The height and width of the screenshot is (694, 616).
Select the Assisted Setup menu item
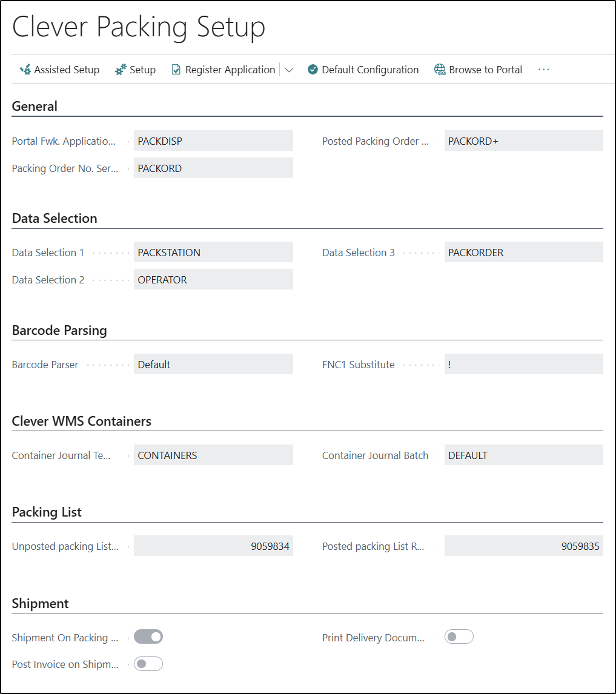[67, 70]
